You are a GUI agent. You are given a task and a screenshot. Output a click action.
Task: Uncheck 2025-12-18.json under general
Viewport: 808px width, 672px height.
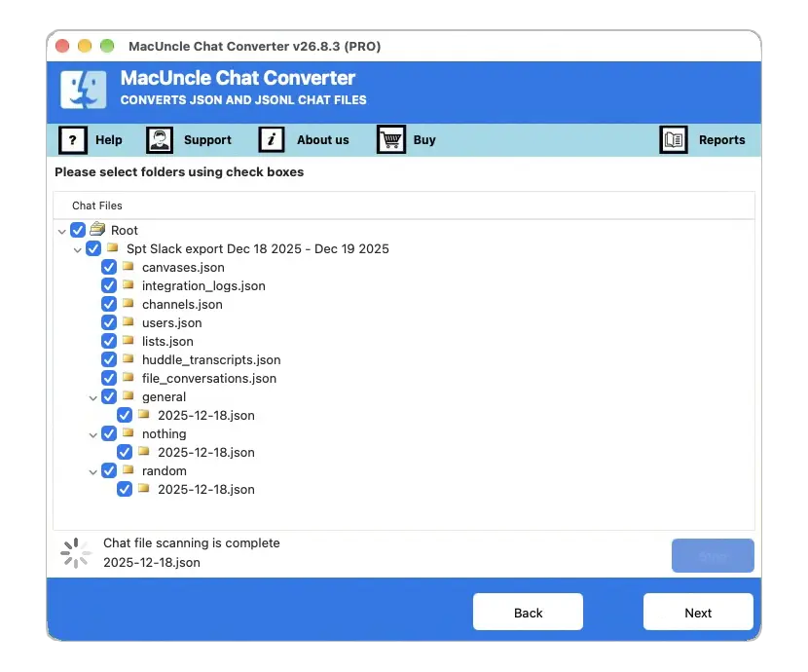point(125,415)
